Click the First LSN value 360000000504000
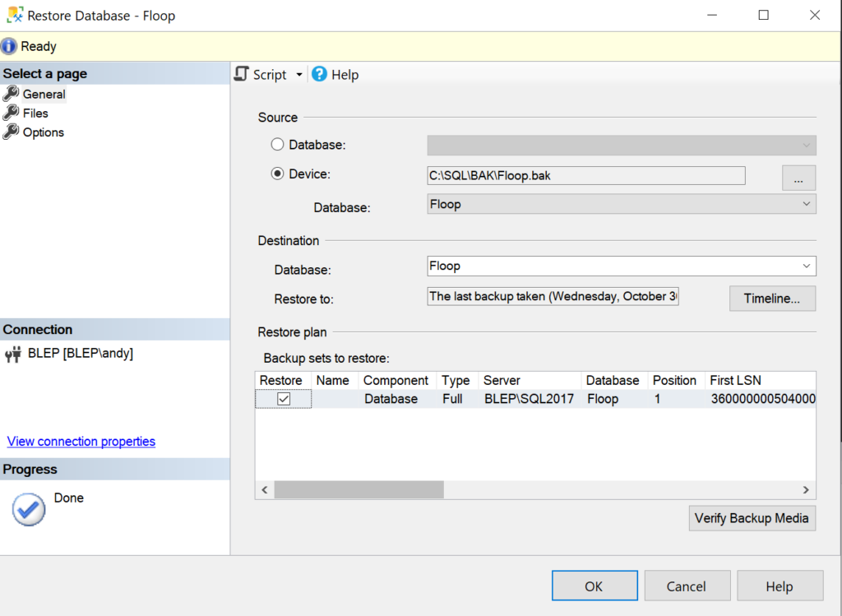Screen dimensions: 842x616 pos(762,399)
